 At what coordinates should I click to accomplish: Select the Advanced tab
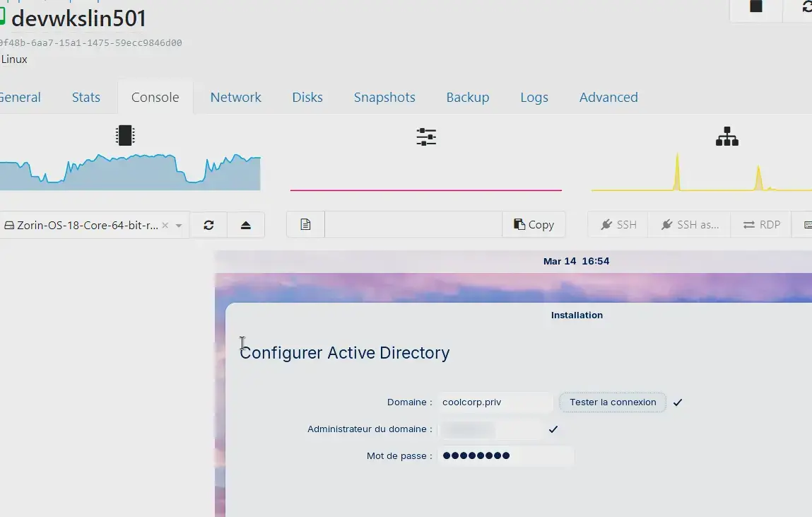coord(608,98)
